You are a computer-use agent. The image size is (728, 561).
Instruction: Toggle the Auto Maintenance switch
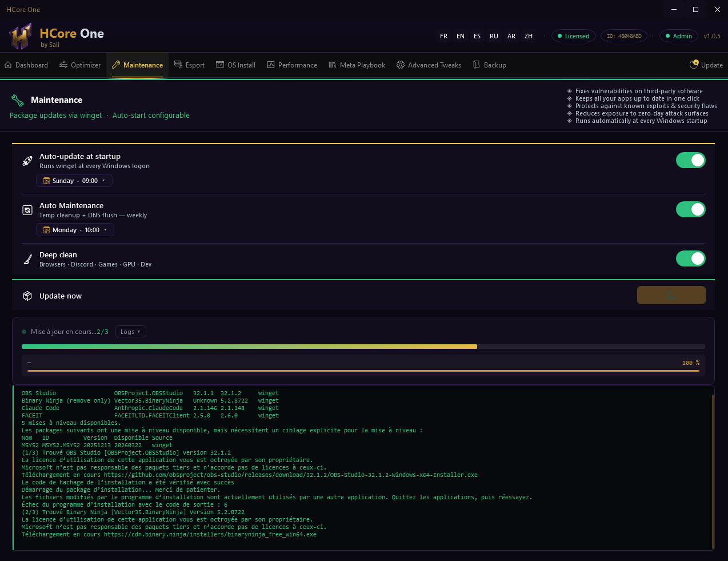click(691, 209)
